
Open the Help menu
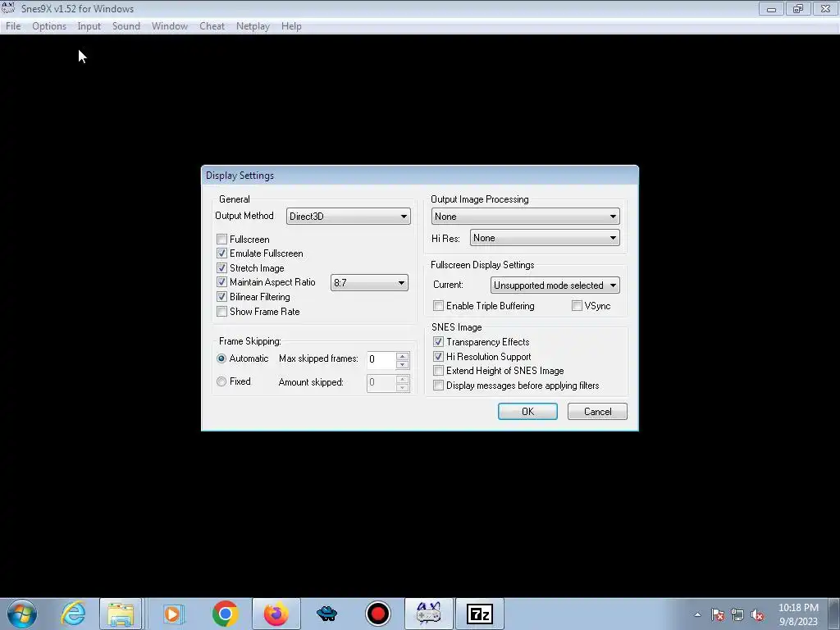click(291, 25)
